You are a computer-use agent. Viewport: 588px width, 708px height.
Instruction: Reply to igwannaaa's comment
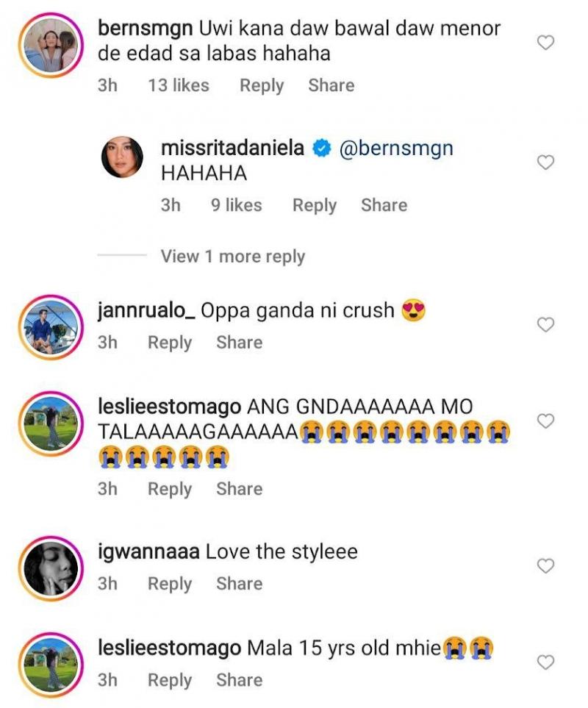coord(169,584)
